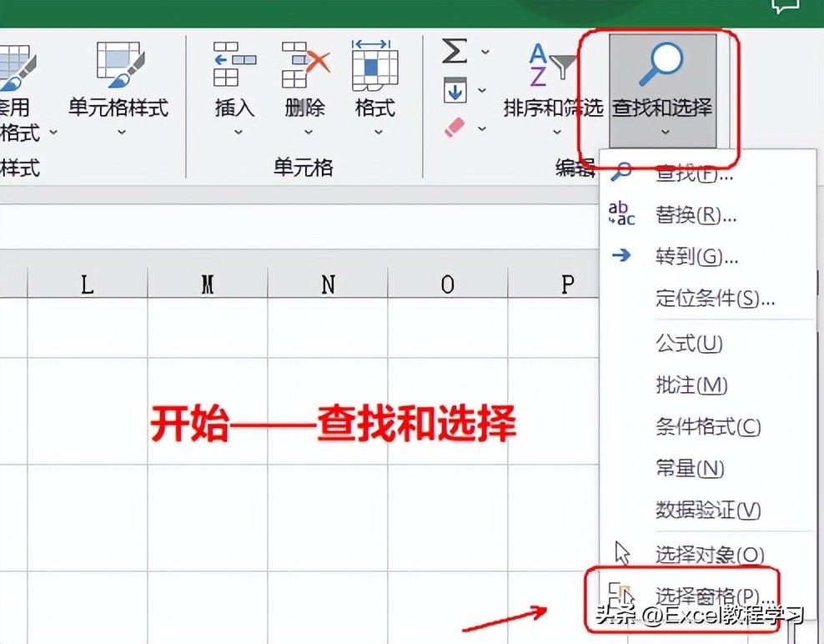Screen dimensions: 824x644
Task: Click the AutoSum sigma icon
Action: coord(455,50)
